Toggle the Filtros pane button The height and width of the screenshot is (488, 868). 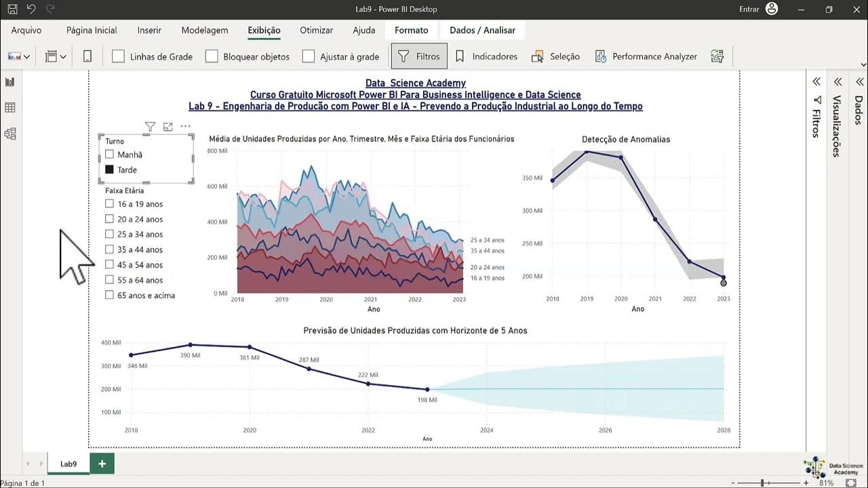tap(418, 57)
